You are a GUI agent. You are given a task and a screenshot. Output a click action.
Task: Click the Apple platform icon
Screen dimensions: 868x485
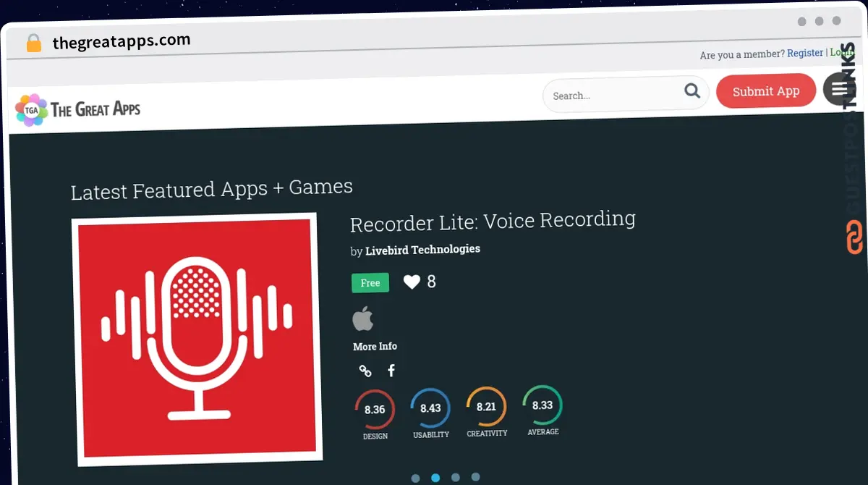click(362, 319)
